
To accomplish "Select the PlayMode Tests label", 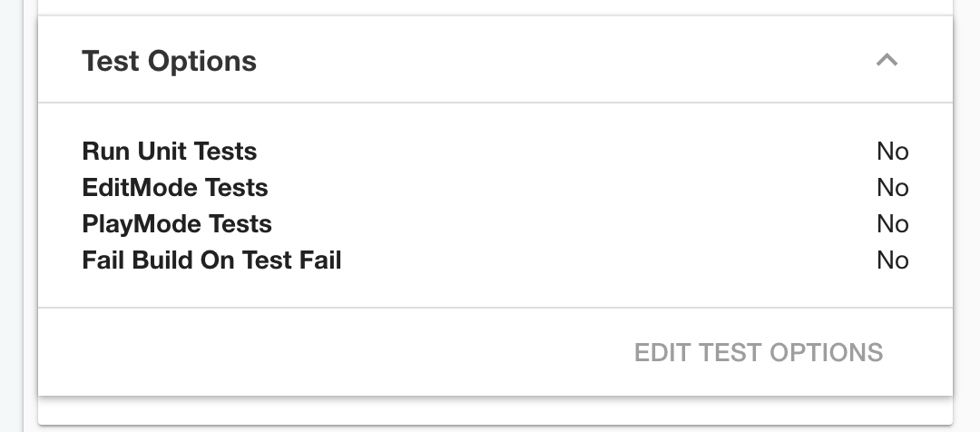I will (177, 224).
